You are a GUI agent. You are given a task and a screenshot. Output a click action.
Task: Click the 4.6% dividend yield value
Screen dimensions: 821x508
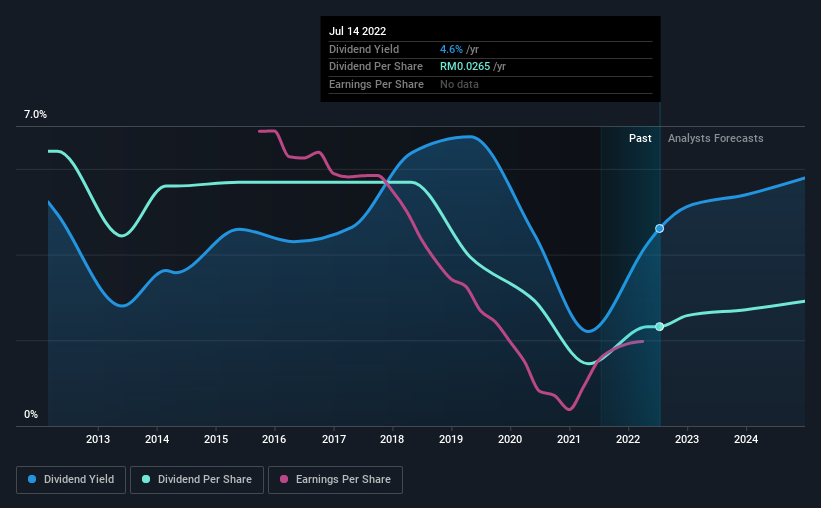point(451,49)
